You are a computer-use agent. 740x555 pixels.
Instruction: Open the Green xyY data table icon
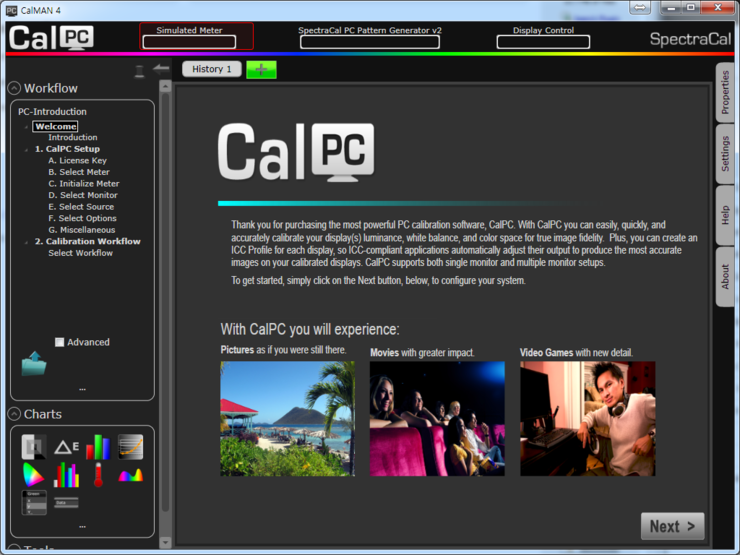pos(34,503)
